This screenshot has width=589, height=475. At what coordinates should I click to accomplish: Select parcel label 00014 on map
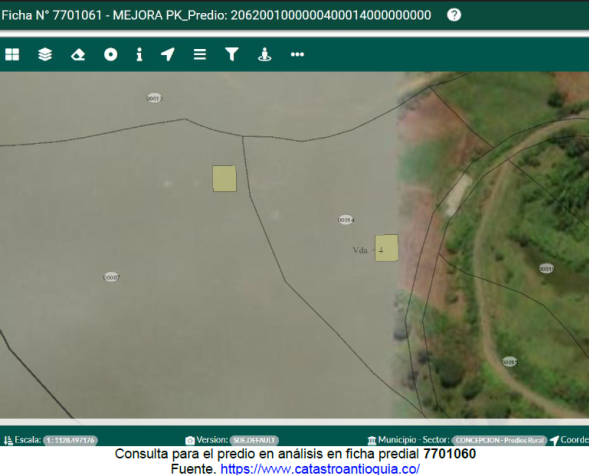click(346, 220)
